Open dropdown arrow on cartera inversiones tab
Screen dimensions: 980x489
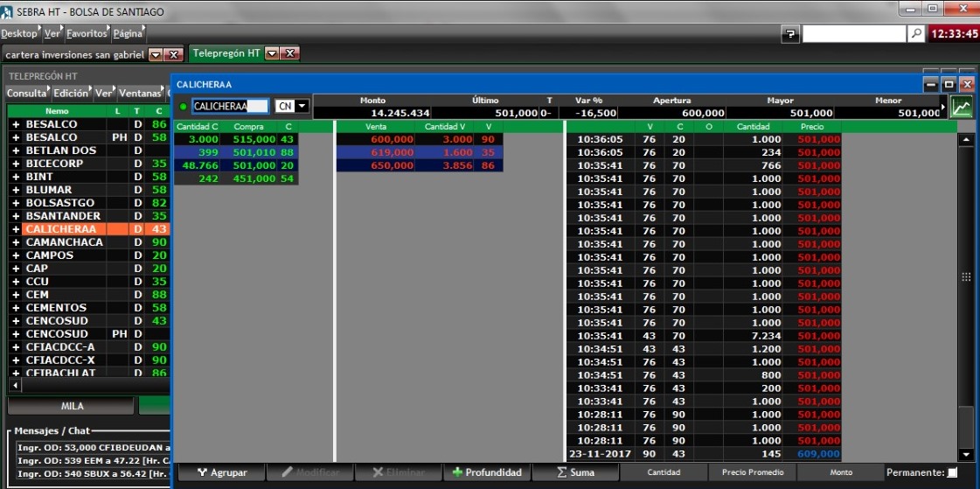pyautogui.click(x=156, y=55)
